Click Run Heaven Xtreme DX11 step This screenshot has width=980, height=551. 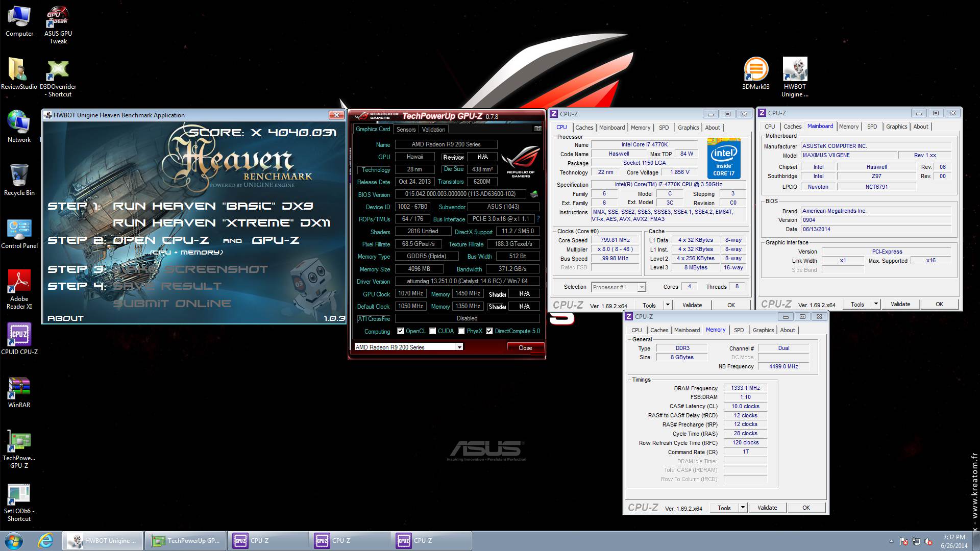tap(222, 223)
